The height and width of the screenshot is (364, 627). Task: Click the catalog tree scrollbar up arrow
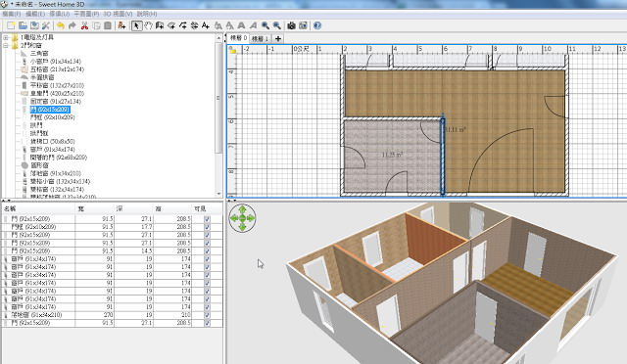[218, 38]
